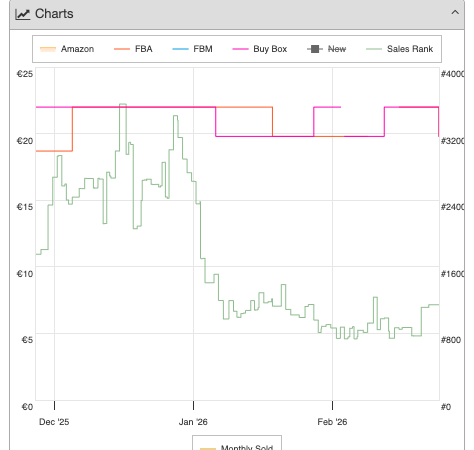Click the €15 price axis label
474x450 pixels.
point(25,207)
